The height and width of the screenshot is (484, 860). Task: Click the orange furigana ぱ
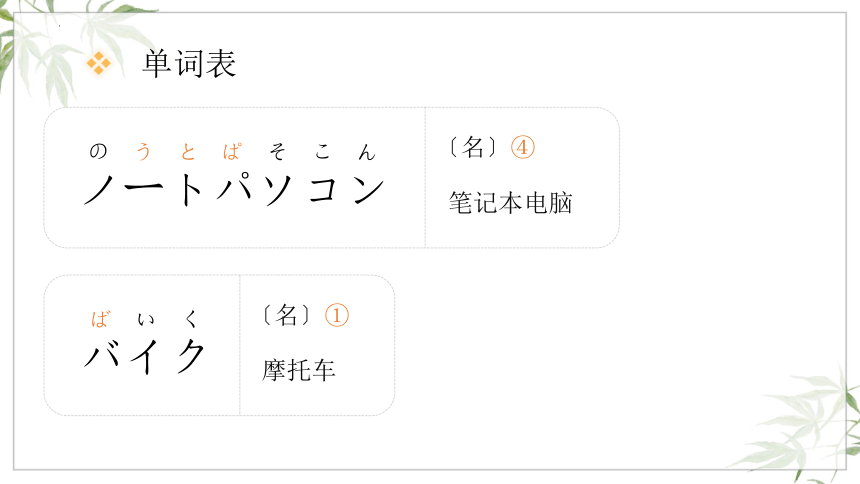[232, 151]
